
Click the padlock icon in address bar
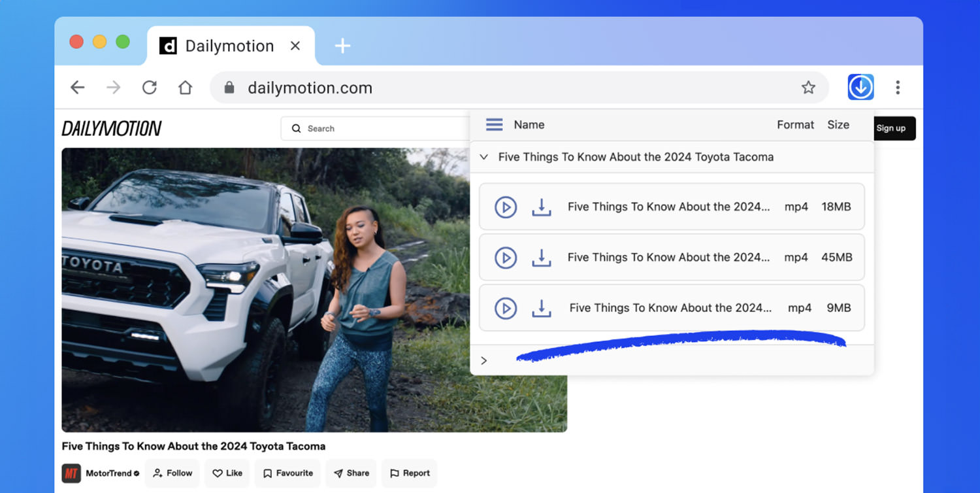(x=229, y=88)
